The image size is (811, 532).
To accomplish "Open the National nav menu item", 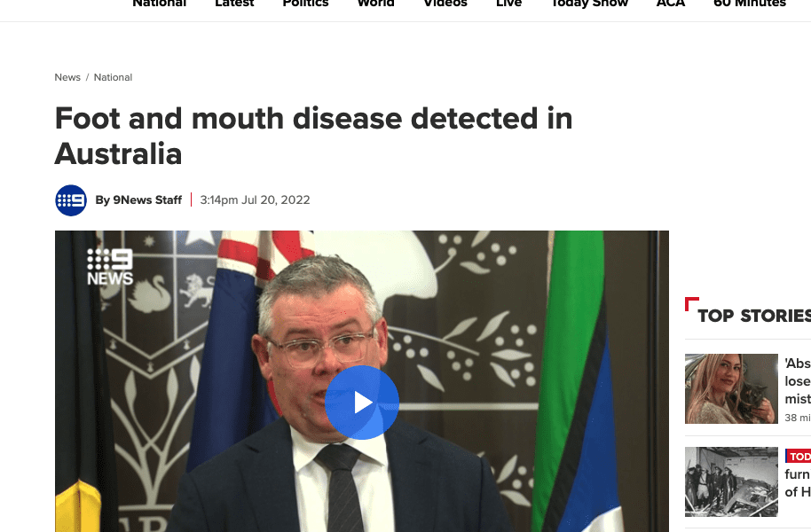I will tap(160, 4).
